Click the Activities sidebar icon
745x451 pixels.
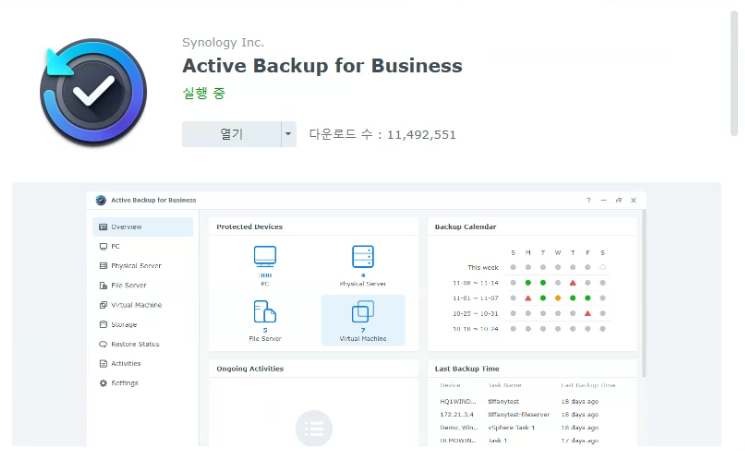coord(103,364)
